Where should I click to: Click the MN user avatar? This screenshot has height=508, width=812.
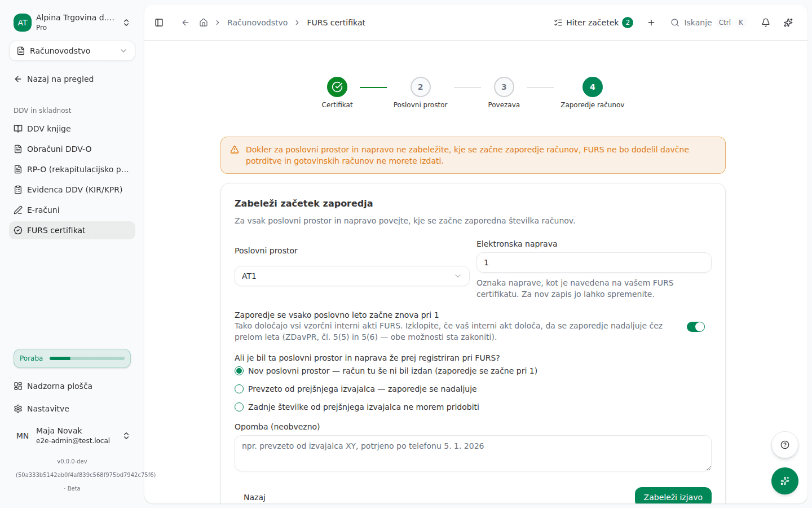pyautogui.click(x=23, y=436)
